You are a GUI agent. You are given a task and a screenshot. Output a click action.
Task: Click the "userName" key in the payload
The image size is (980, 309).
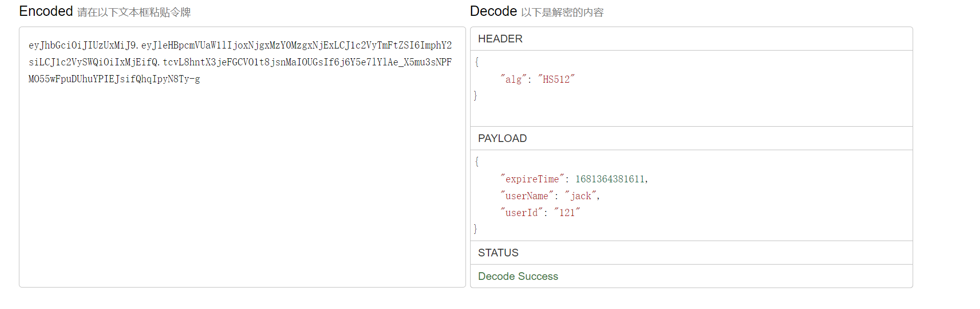tap(526, 196)
